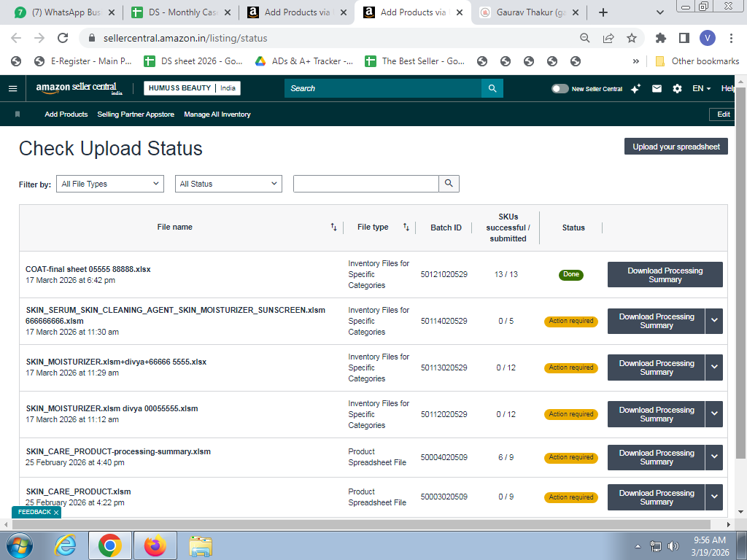The height and width of the screenshot is (560, 747).
Task: Download Processing Summary for batch 50114020529
Action: tap(656, 321)
